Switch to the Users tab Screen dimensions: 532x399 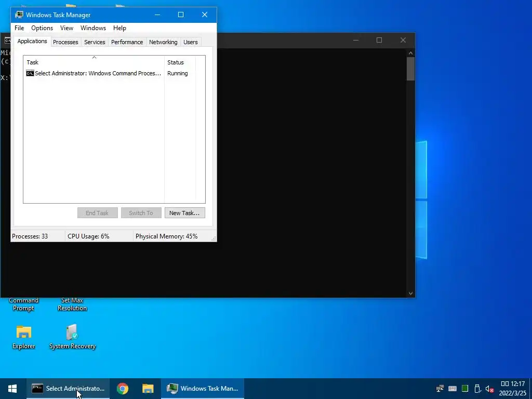pos(190,42)
